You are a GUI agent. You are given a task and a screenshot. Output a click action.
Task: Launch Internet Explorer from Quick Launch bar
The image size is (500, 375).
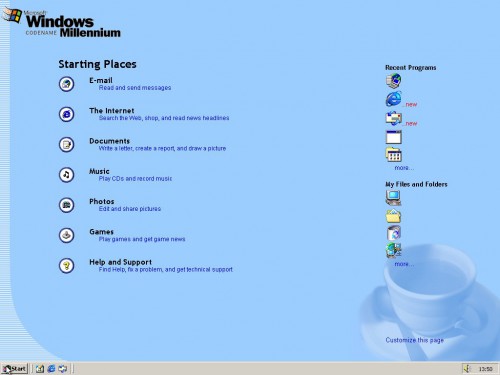[x=51, y=368]
